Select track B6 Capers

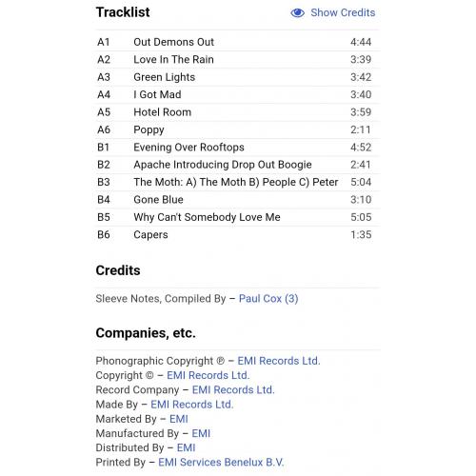pos(238,235)
